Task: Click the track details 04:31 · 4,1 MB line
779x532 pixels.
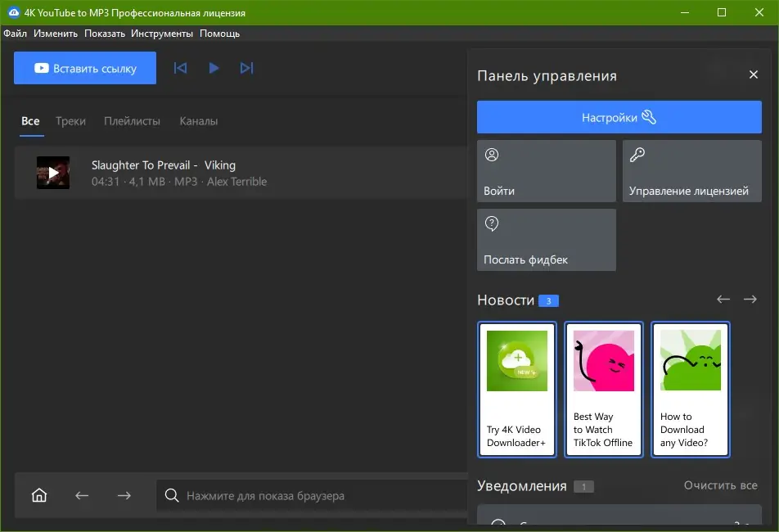Action: click(179, 182)
